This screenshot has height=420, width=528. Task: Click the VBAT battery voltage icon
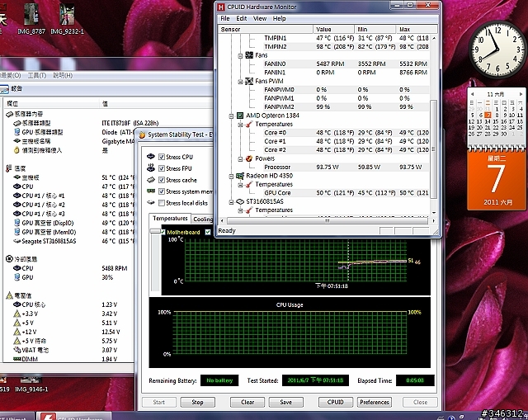tap(16, 350)
